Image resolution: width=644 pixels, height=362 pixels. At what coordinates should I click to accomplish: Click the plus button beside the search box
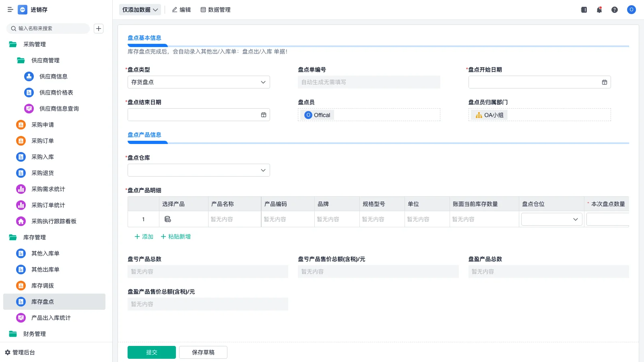click(99, 29)
